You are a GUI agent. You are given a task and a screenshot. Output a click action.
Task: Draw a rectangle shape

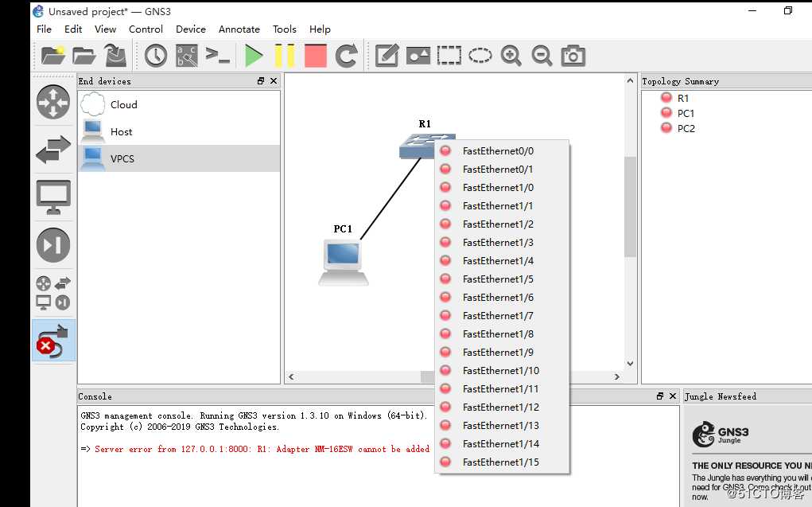click(449, 56)
